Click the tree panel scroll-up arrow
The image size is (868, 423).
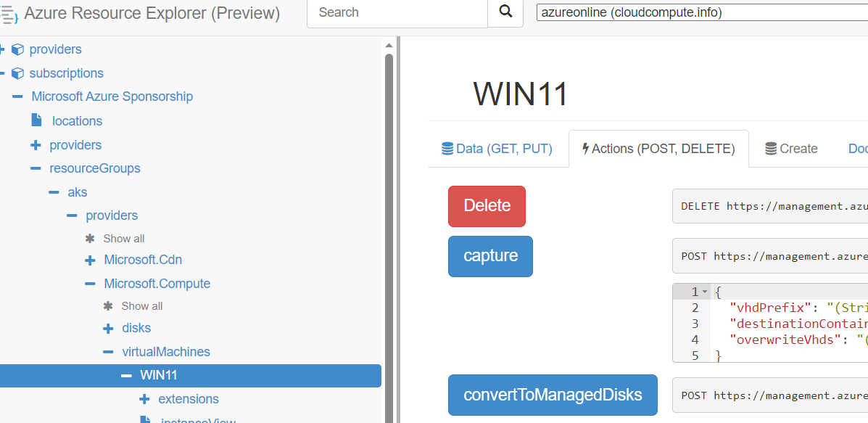(x=389, y=45)
